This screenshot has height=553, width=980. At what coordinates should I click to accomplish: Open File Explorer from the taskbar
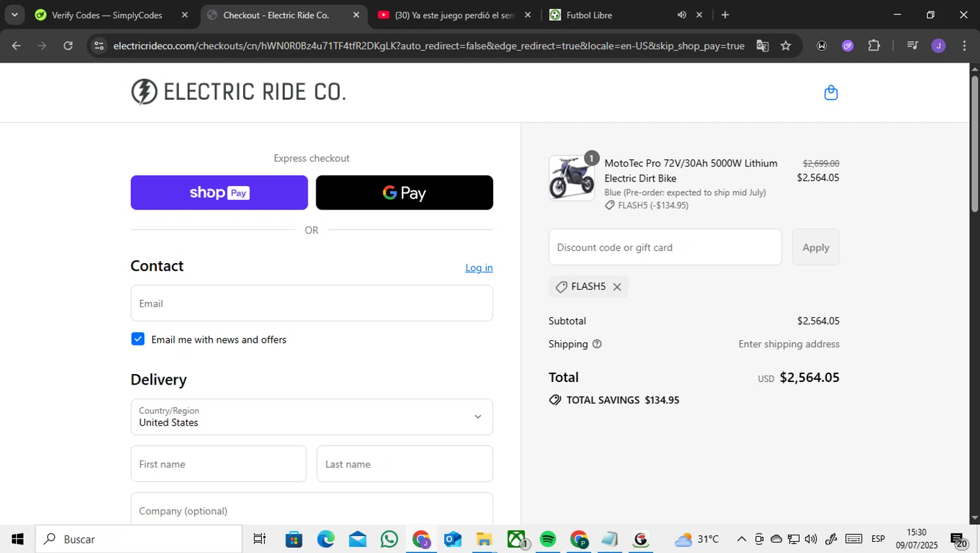point(484,539)
